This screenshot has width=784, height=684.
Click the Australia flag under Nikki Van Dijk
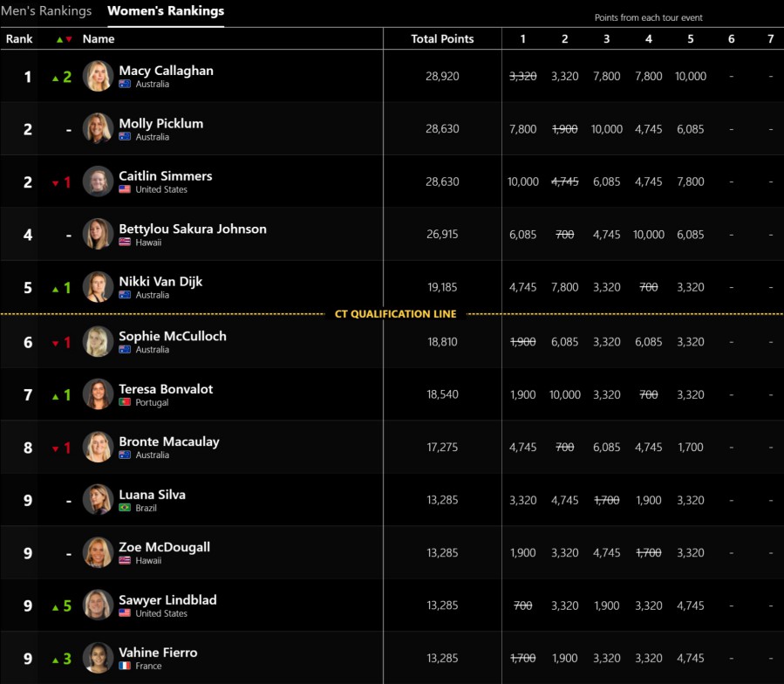point(125,295)
